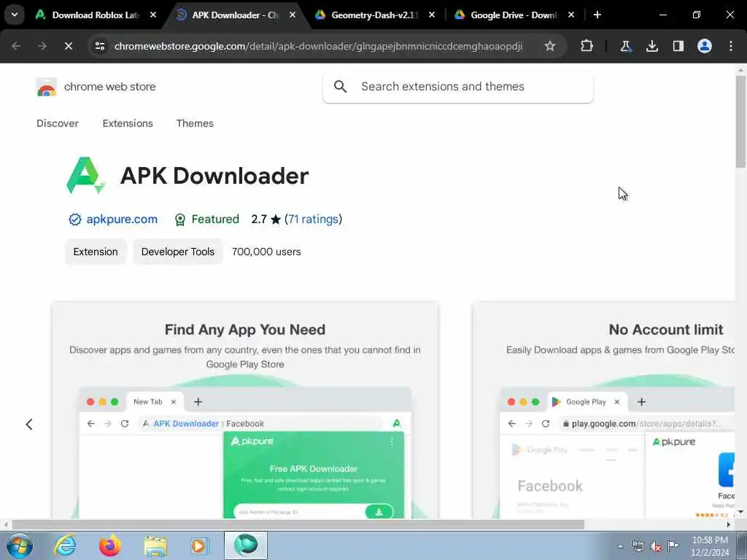Image resolution: width=747 pixels, height=560 pixels.
Task: Open a new browser tab
Action: [597, 15]
